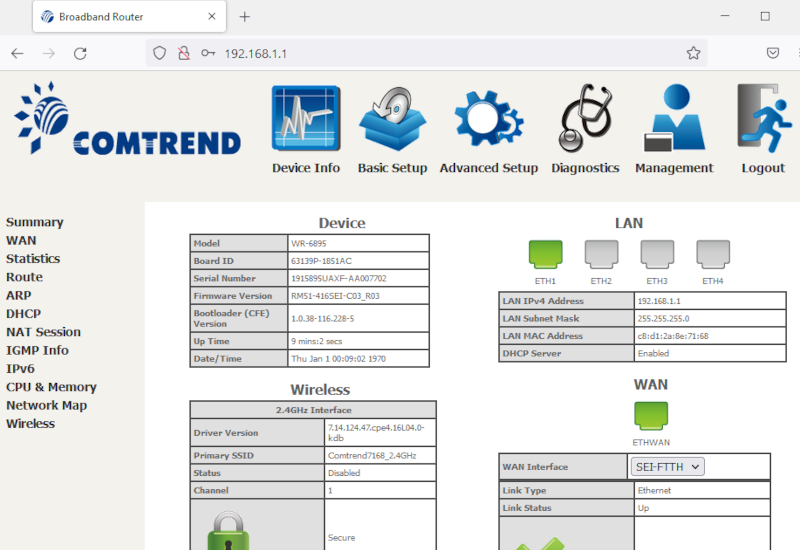
Task: Reload the router page
Action: click(x=80, y=53)
